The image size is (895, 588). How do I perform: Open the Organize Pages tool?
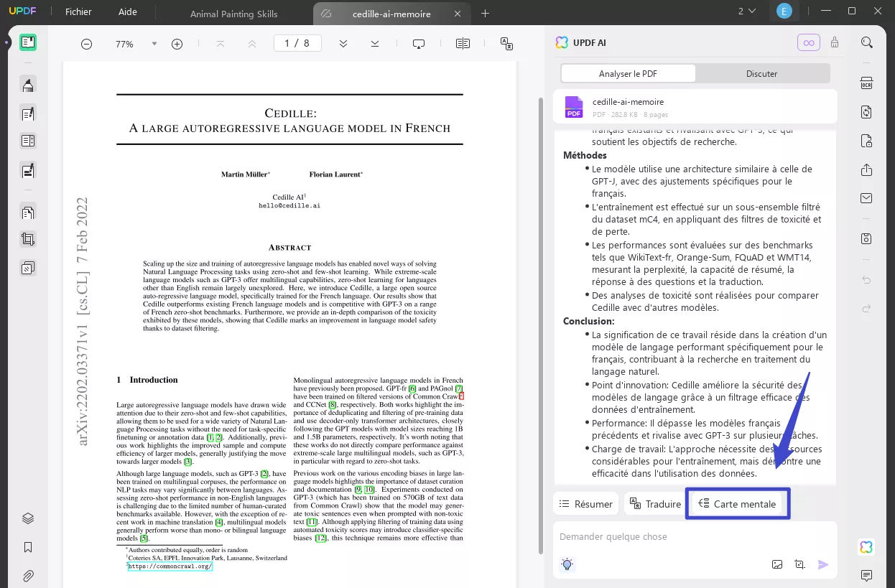[x=28, y=212]
